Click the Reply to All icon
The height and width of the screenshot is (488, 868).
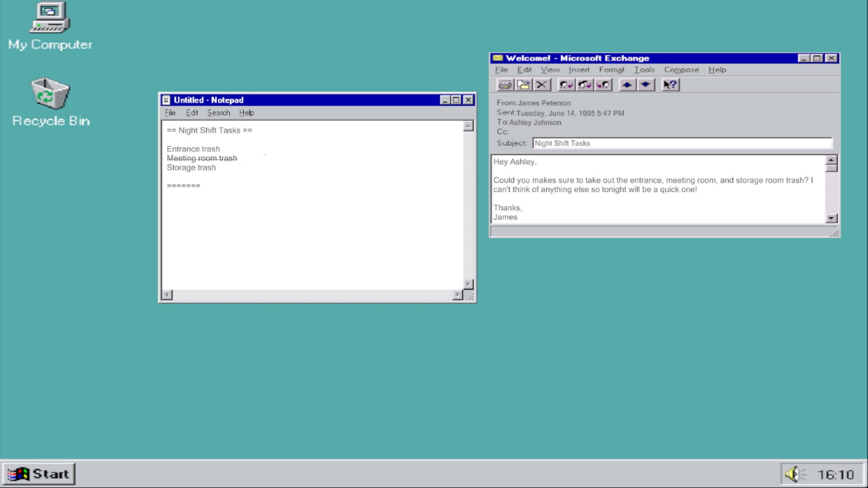click(585, 85)
